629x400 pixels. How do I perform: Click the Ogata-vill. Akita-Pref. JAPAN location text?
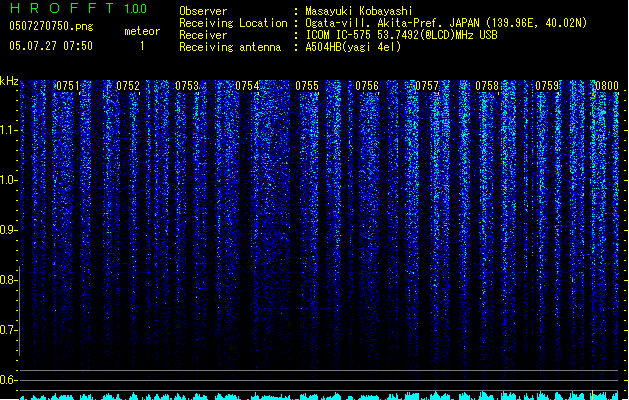tap(446, 23)
